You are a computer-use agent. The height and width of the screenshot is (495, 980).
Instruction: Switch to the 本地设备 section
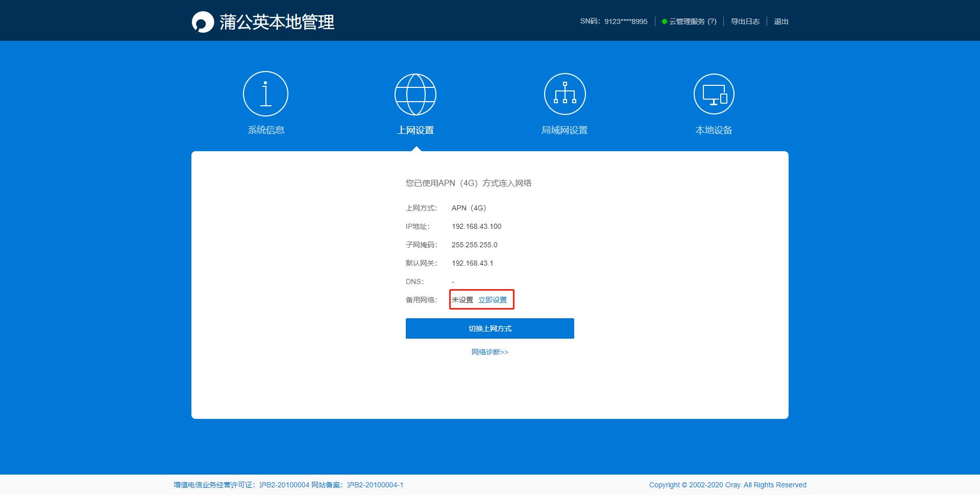pyautogui.click(x=714, y=130)
